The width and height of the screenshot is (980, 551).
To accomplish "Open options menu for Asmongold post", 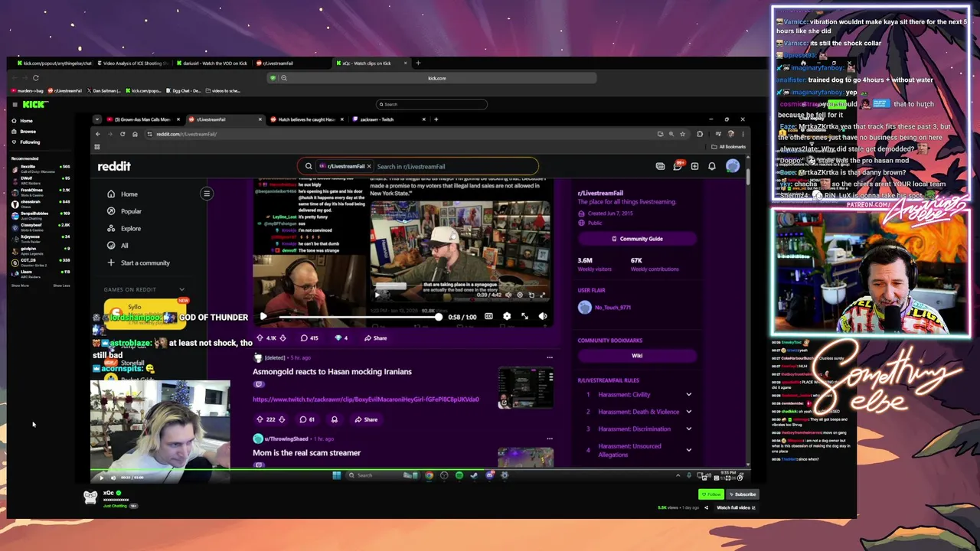I will pos(549,357).
